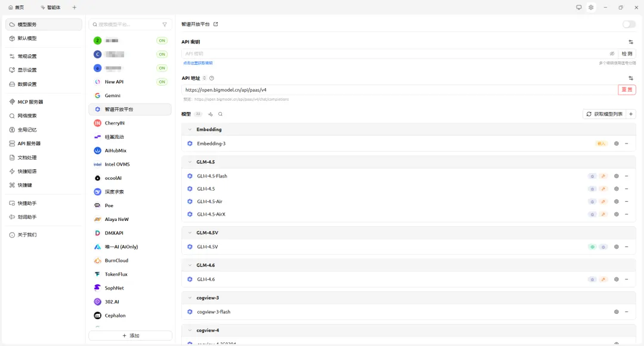Screen dimensions: 644x346
Task: Toggle the ON badge of first provider
Action: [x=162, y=40]
